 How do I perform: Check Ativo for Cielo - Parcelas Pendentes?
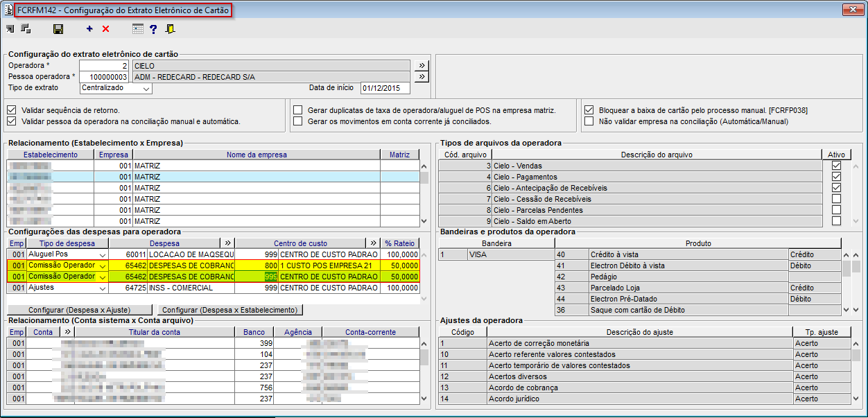pyautogui.click(x=836, y=210)
